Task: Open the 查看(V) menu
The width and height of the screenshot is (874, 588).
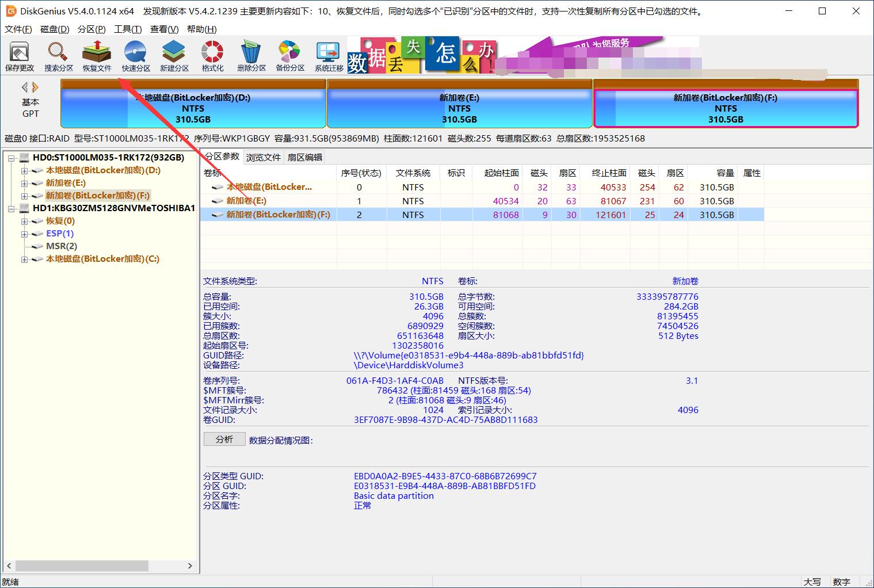Action: point(164,29)
